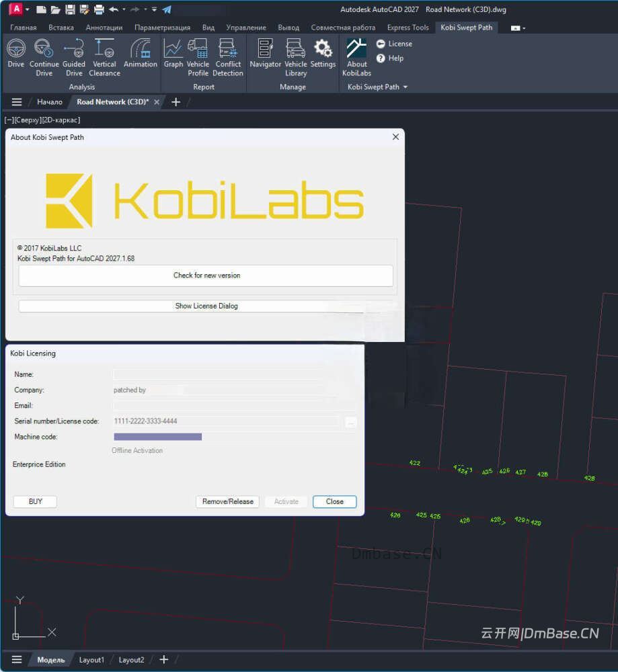Click the Offline Activation link
This screenshot has height=672, width=618.
click(137, 450)
